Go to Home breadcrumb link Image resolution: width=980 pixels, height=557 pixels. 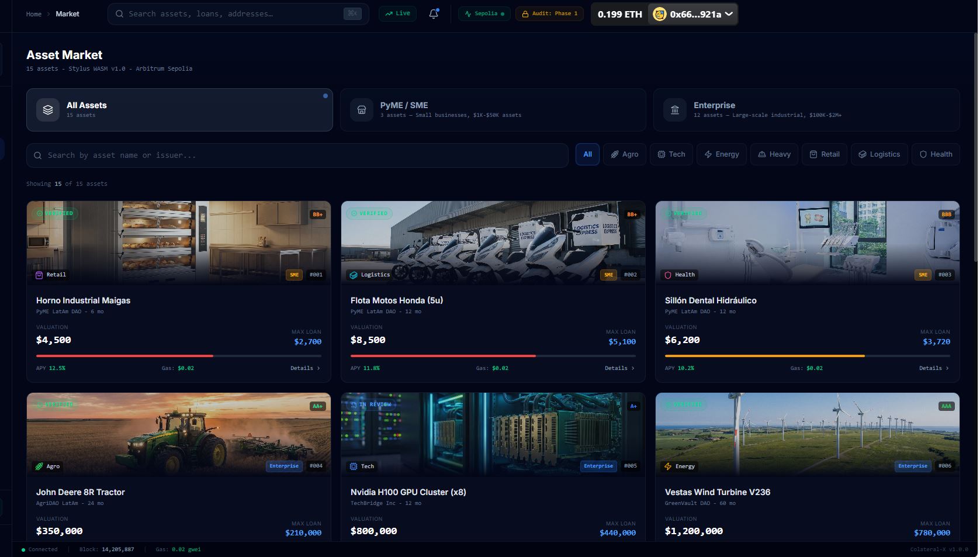tap(34, 14)
